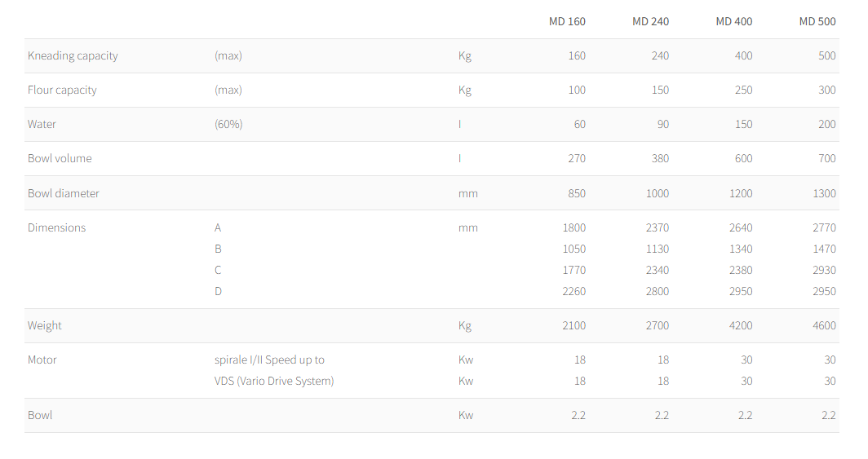Select the MD 240 bowl volume value 380
This screenshot has height=459, width=868.
click(660, 158)
